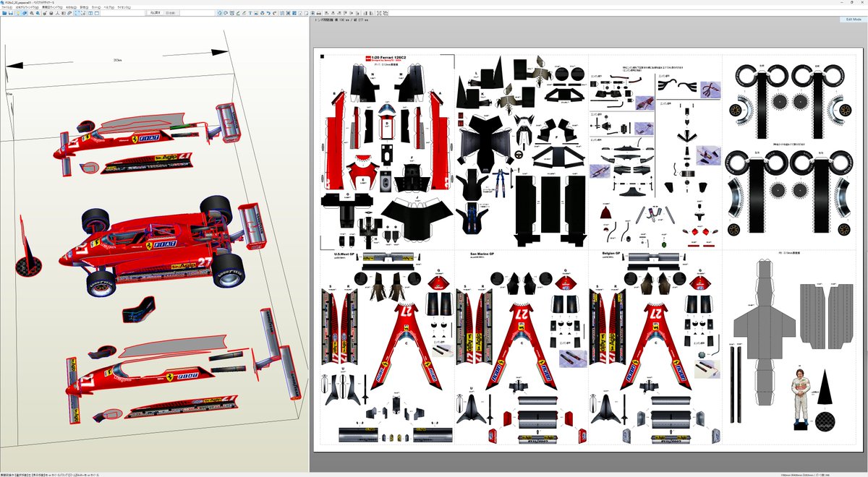Select the edit flaps tool
This screenshot has height=477, width=868.
click(x=238, y=13)
